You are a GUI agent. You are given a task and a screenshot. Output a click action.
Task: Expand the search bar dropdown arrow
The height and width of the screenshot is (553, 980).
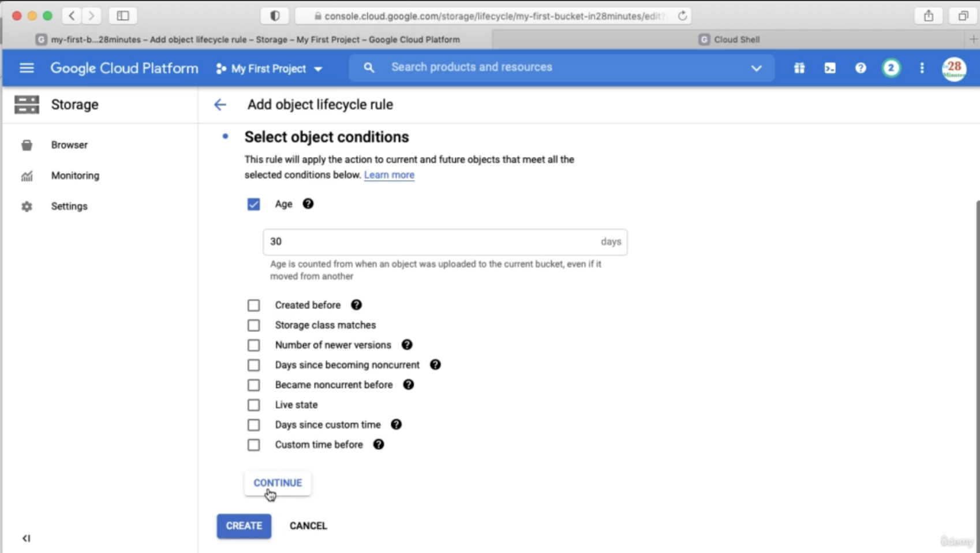(x=756, y=68)
